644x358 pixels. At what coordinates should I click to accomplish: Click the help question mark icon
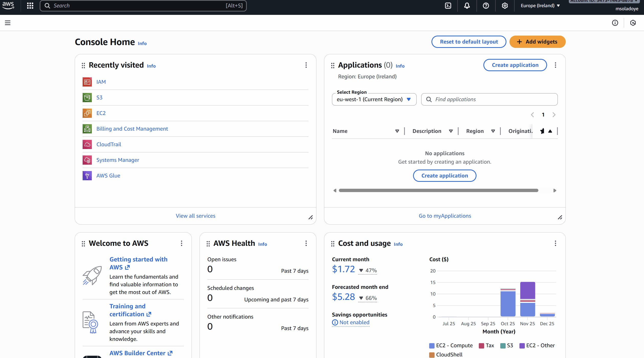point(486,6)
